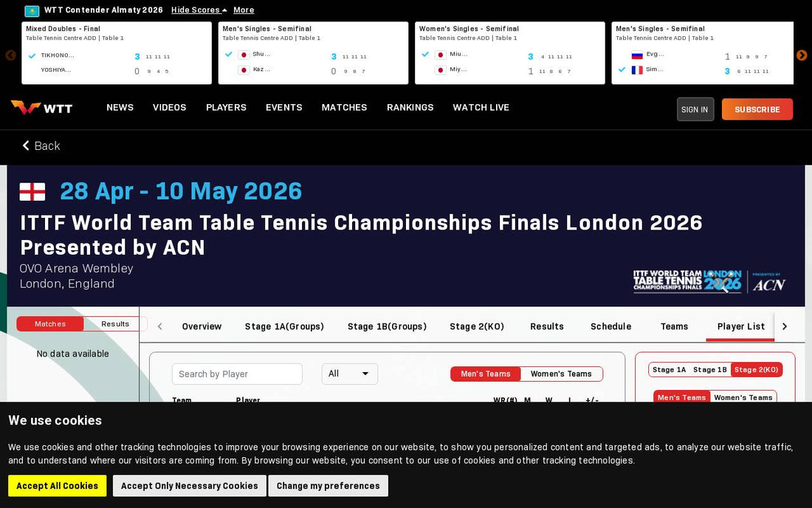
Task: Click the England flag icon
Action: click(x=32, y=191)
